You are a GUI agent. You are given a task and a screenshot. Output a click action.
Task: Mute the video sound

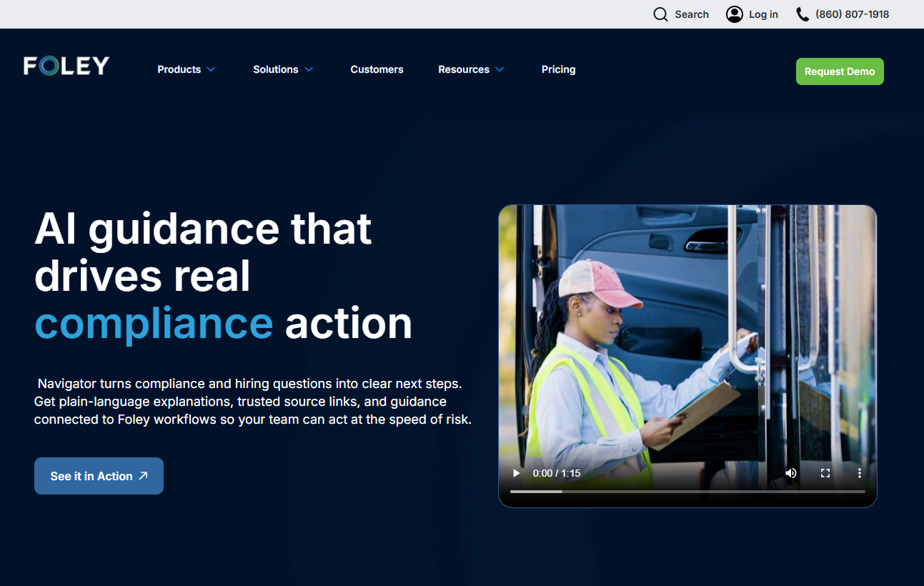[791, 473]
